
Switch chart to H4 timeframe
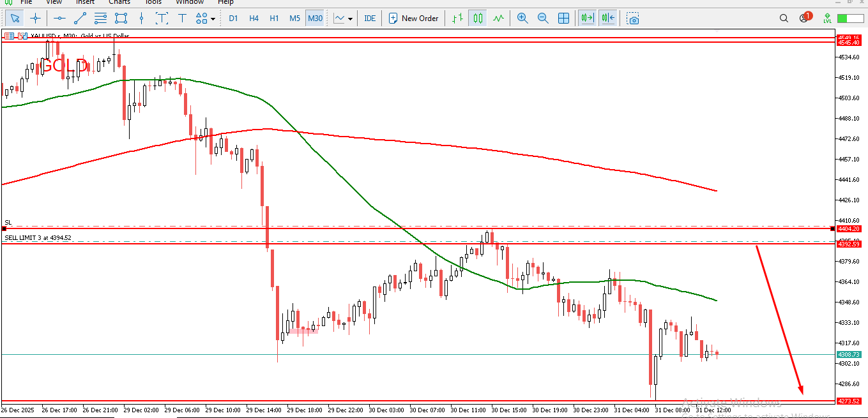tap(254, 19)
